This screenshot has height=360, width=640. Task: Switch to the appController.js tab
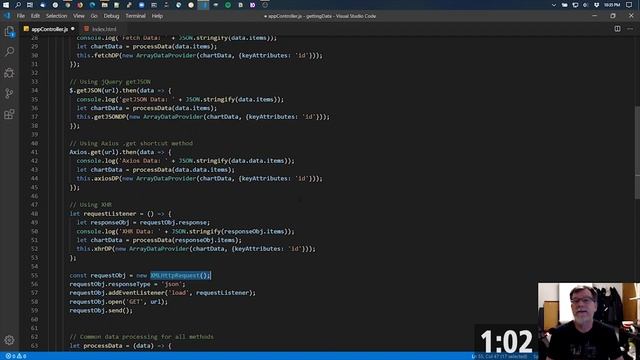click(x=49, y=29)
